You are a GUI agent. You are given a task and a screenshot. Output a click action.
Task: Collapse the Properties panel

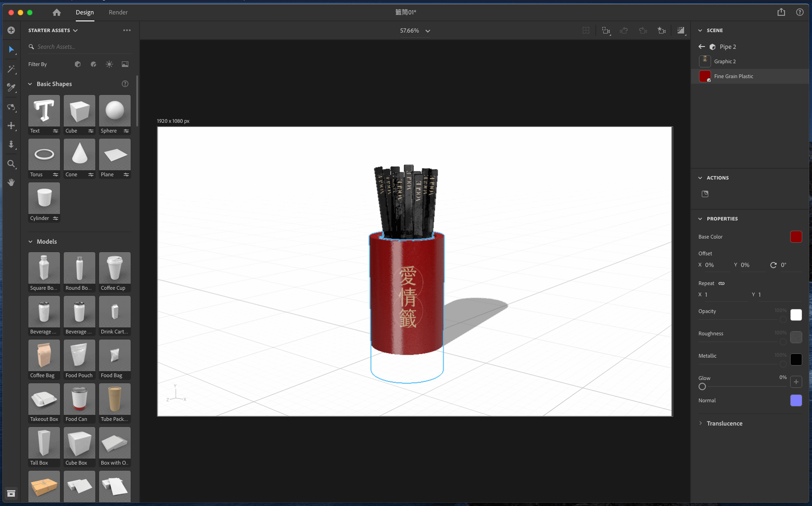point(700,219)
